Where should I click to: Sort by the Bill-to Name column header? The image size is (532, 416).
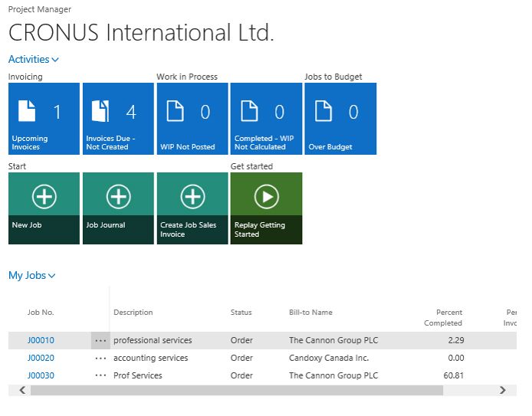[x=310, y=313]
